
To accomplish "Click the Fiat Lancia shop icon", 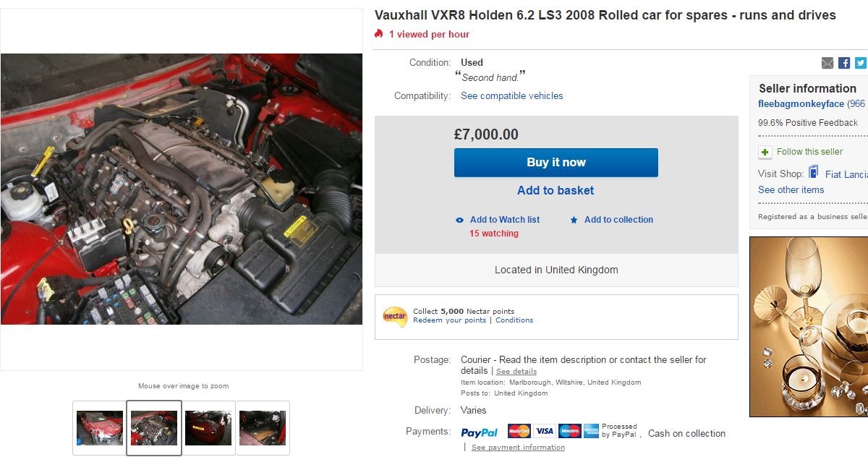I will (814, 173).
